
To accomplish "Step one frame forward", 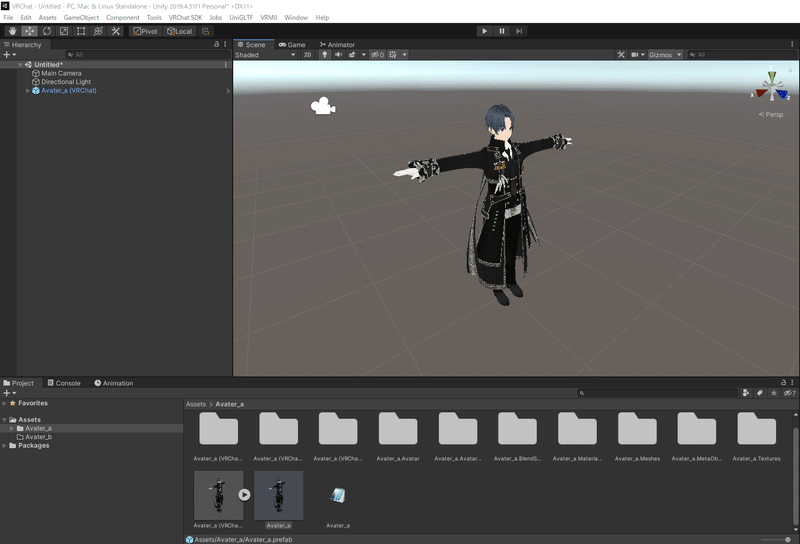I will 519,31.
